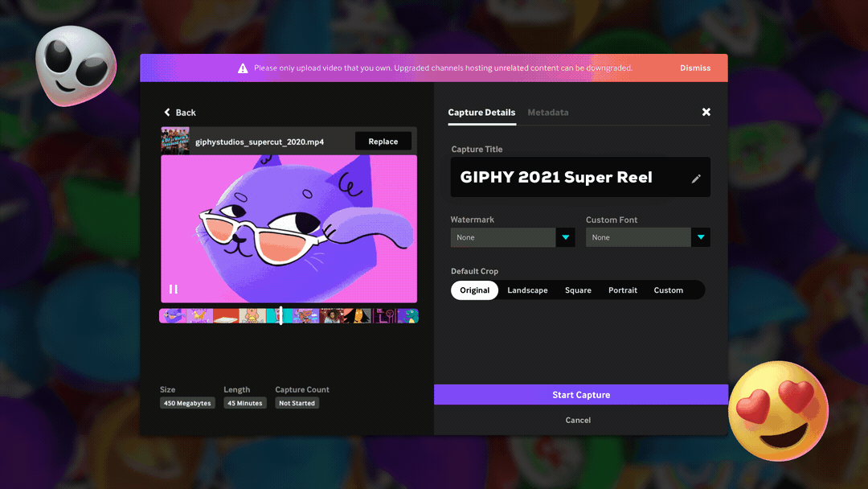This screenshot has height=489, width=868.
Task: Click the video file thumbnail icon
Action: (175, 141)
